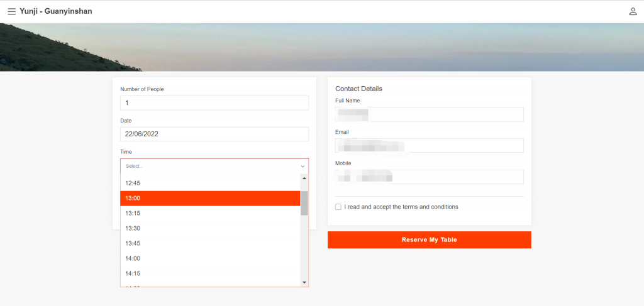Click the Time dropdown chevron arrow
Screen dimensions: 644x306
(x=303, y=167)
